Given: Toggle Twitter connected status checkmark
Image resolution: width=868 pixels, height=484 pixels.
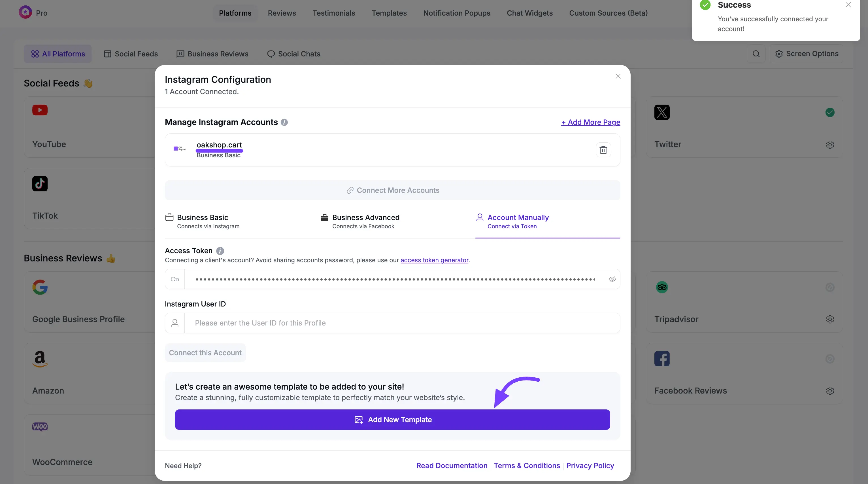Looking at the screenshot, I should 830,112.
